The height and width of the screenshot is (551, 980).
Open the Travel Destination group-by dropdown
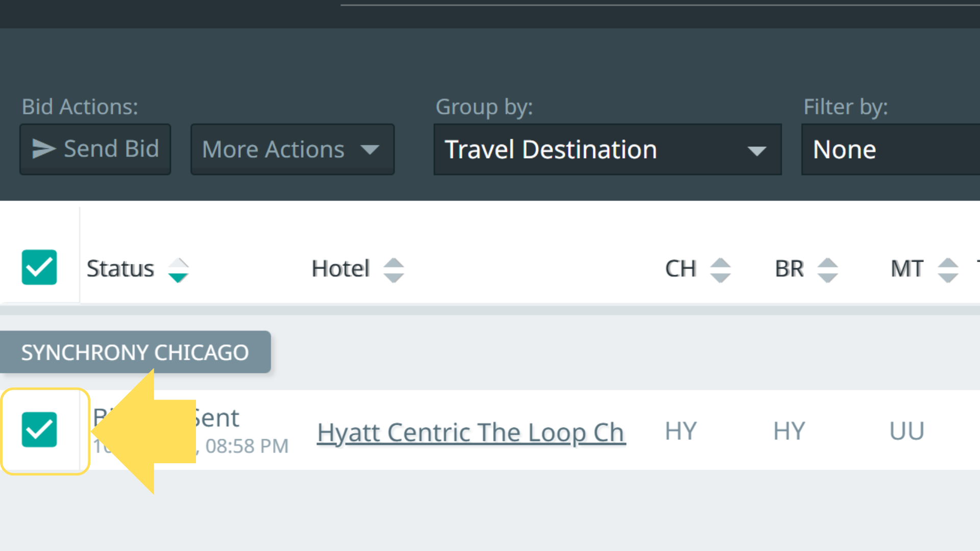click(x=607, y=149)
